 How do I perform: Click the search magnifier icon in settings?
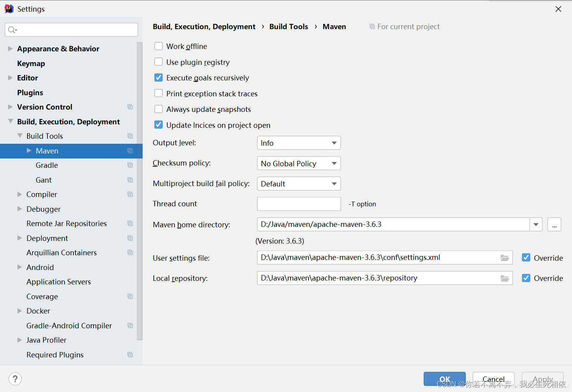coord(12,30)
